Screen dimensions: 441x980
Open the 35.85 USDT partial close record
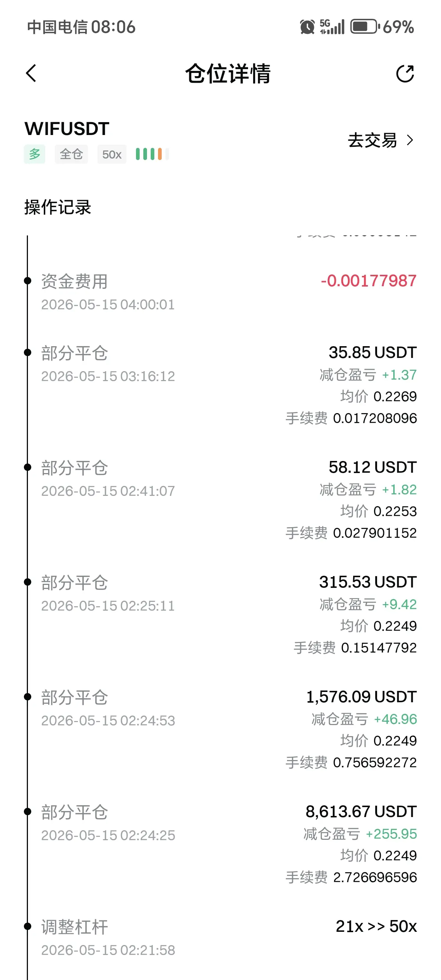coord(220,384)
